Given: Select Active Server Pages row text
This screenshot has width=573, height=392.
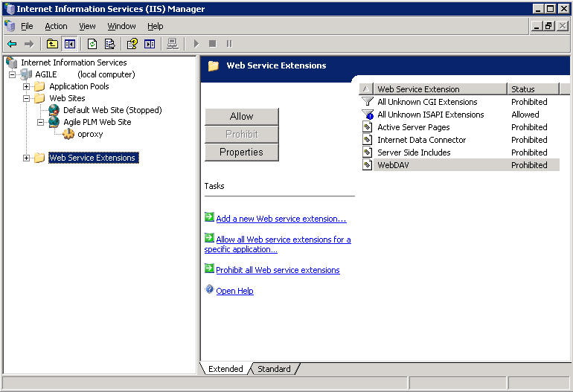Looking at the screenshot, I should pyautogui.click(x=413, y=127).
